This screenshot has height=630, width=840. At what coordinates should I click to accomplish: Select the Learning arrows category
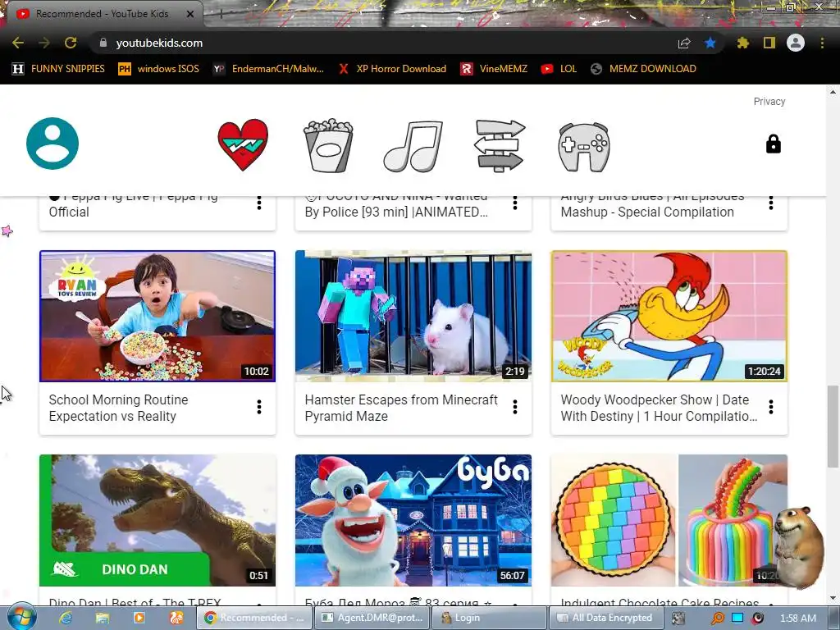(500, 146)
